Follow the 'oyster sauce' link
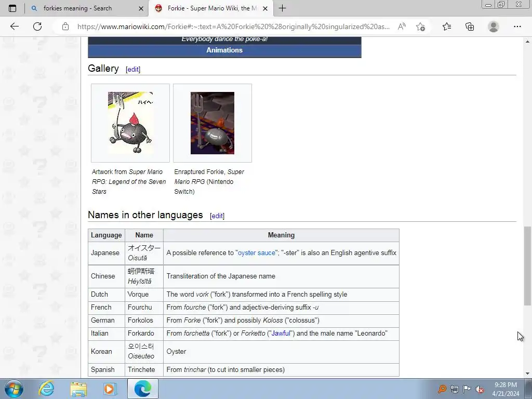 click(x=257, y=253)
